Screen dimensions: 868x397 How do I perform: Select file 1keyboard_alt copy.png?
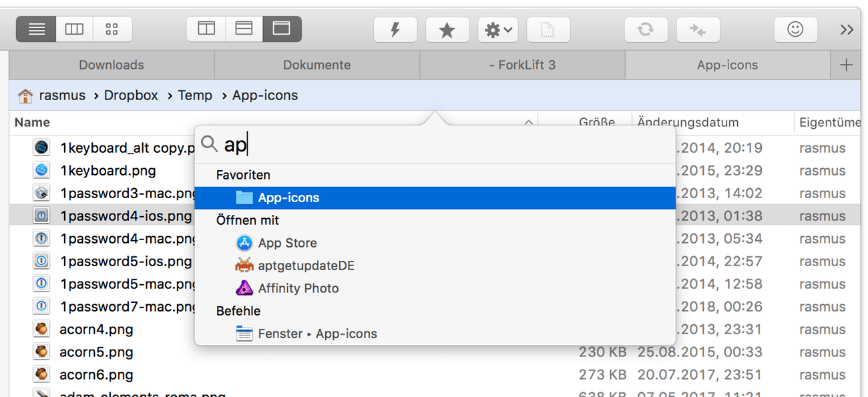click(x=127, y=148)
